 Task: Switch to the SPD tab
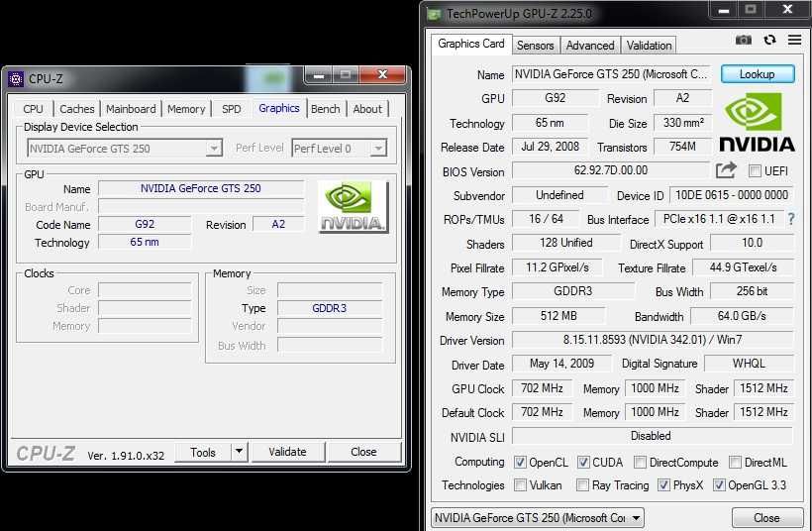point(232,109)
